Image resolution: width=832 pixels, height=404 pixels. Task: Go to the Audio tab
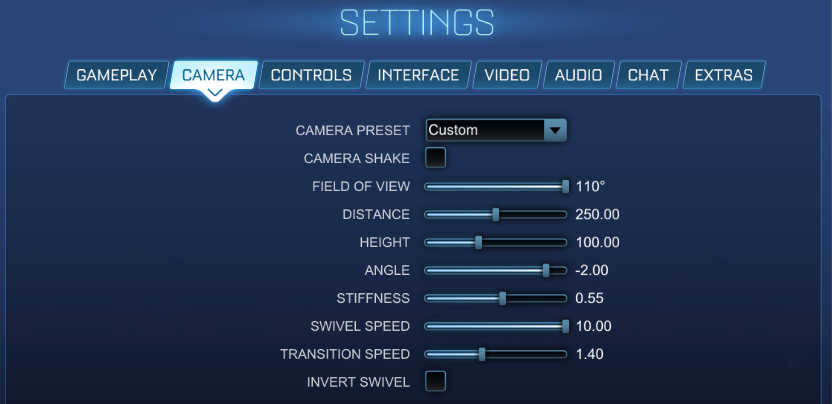point(578,75)
